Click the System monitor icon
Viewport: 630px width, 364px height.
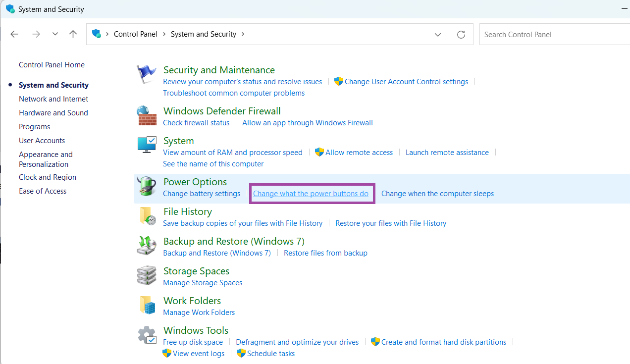point(147,146)
